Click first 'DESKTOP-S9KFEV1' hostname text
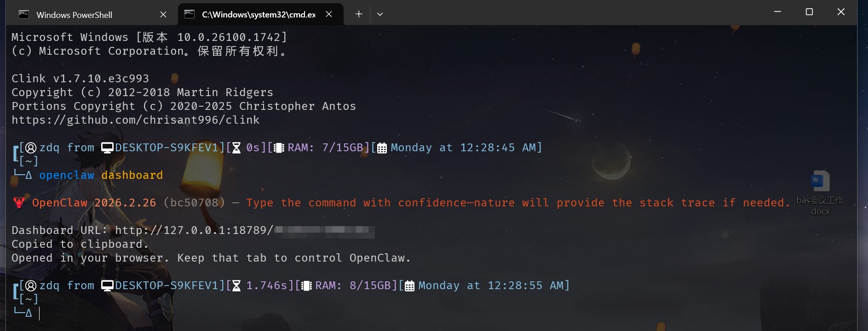868x331 pixels. coord(167,148)
